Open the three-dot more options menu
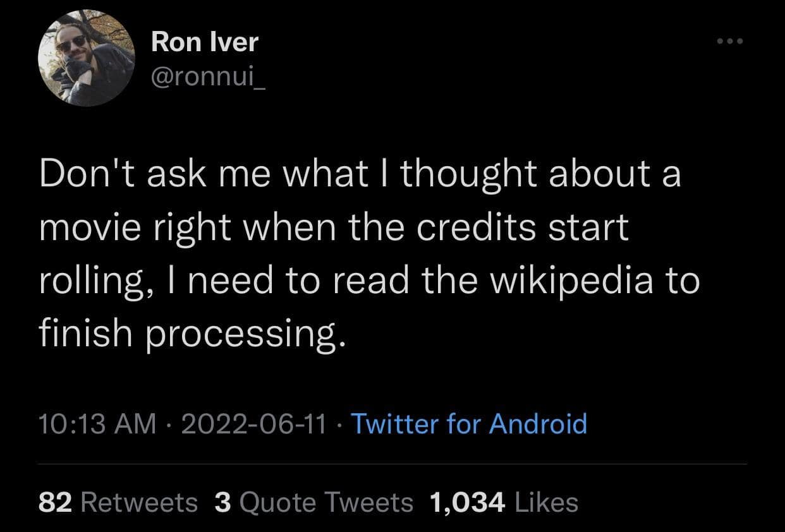Image resolution: width=785 pixels, height=532 pixels. pyautogui.click(x=731, y=42)
